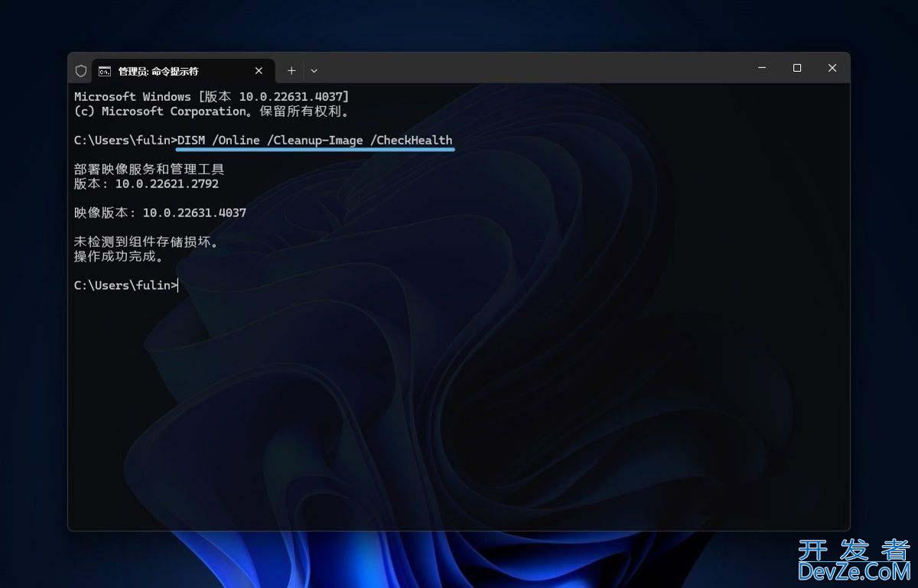Click the 版本: 10.0.22621.2792 line
This screenshot has height=588, width=918.
[x=146, y=184]
